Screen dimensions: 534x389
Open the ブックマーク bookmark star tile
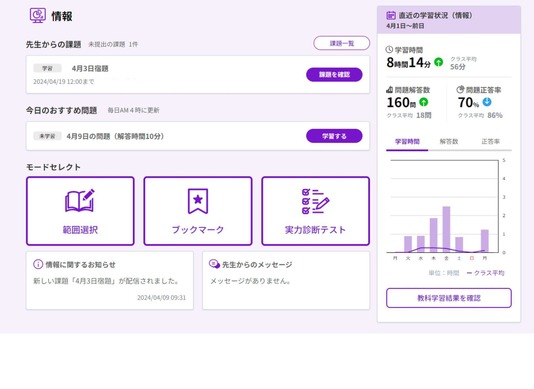[198, 211]
